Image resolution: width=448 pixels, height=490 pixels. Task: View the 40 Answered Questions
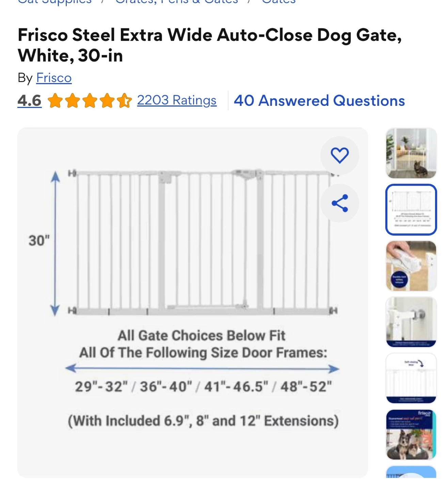click(319, 101)
